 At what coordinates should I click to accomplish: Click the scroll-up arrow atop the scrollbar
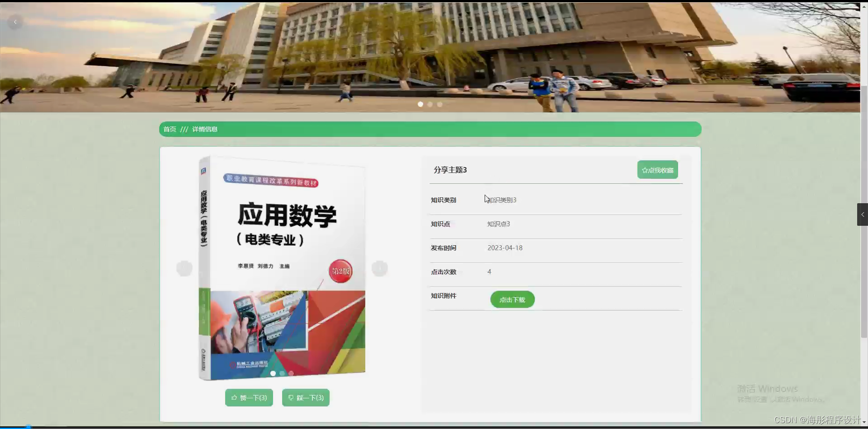click(x=864, y=5)
